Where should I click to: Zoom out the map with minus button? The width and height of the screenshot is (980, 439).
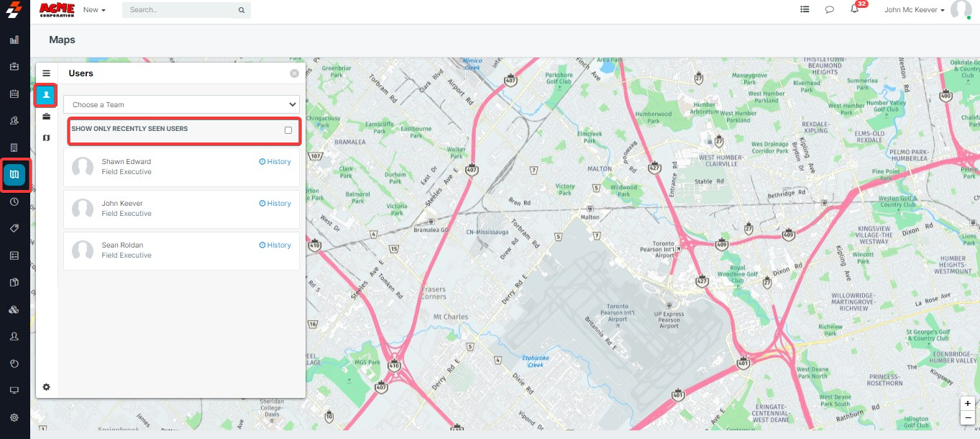[x=968, y=417]
